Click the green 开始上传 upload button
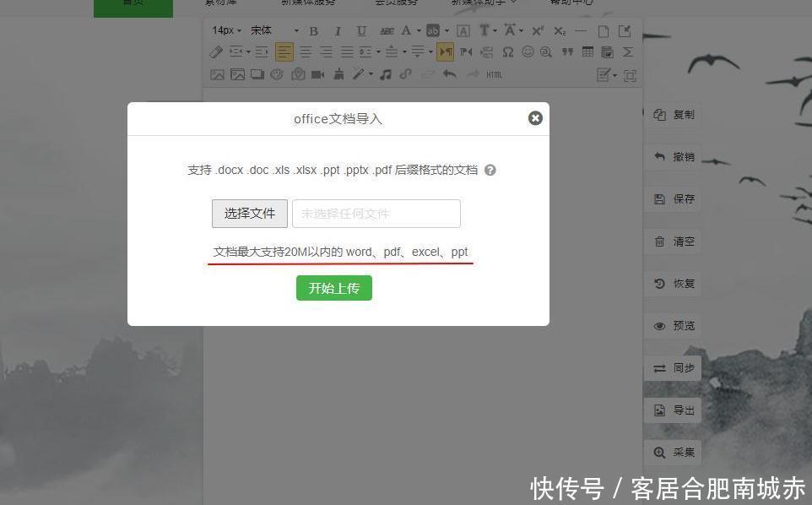812x505 pixels. (x=333, y=288)
